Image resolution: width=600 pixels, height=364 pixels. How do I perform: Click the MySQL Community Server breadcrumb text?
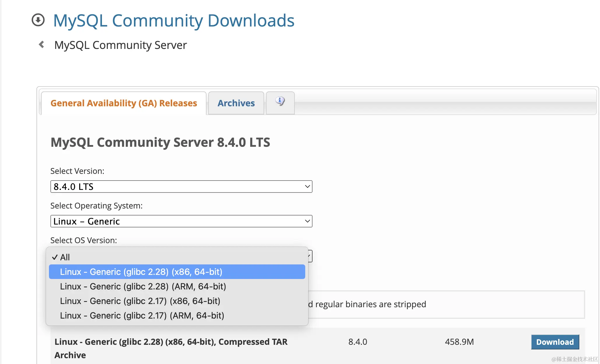point(121,45)
